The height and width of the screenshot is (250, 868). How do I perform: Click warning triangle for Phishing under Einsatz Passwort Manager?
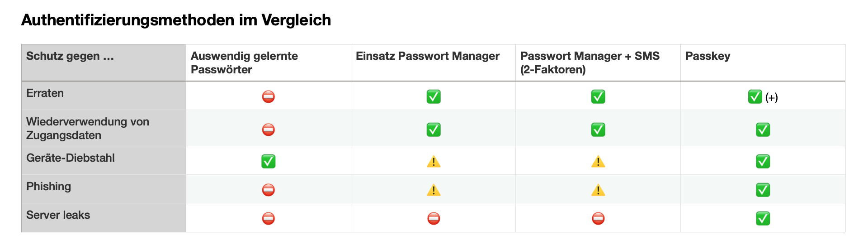click(x=434, y=190)
